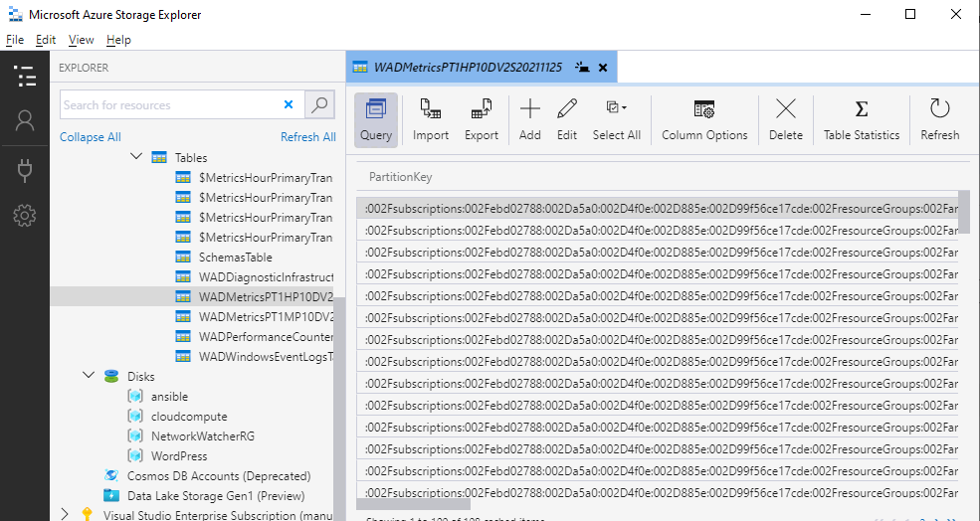The image size is (980, 521).
Task: Click the pin icon on table tab
Action: tap(582, 67)
